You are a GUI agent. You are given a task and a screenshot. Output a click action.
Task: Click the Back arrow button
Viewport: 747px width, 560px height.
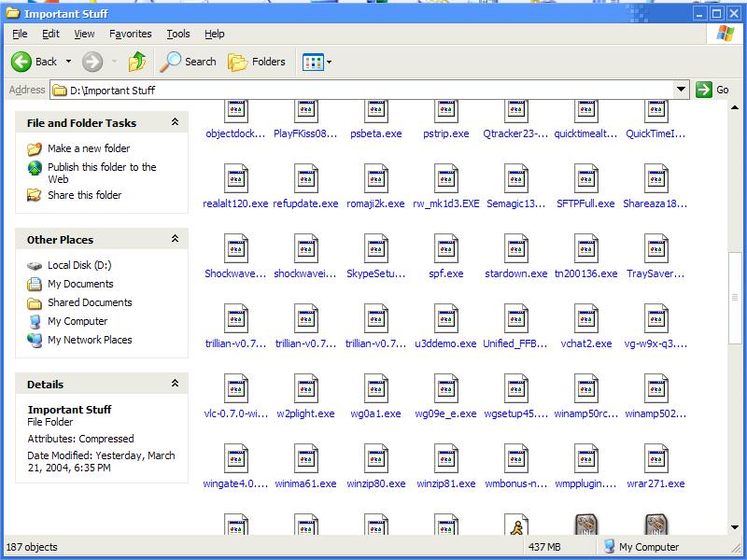point(21,62)
